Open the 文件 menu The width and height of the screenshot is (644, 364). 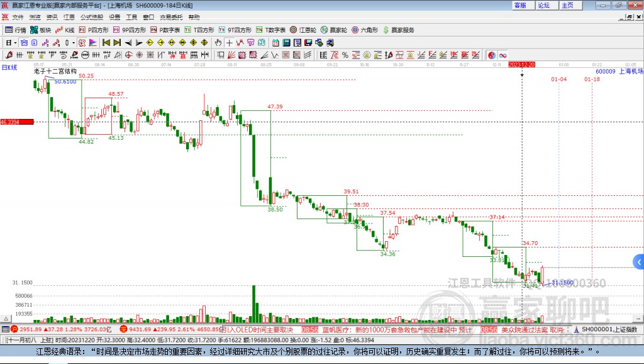coord(18,17)
